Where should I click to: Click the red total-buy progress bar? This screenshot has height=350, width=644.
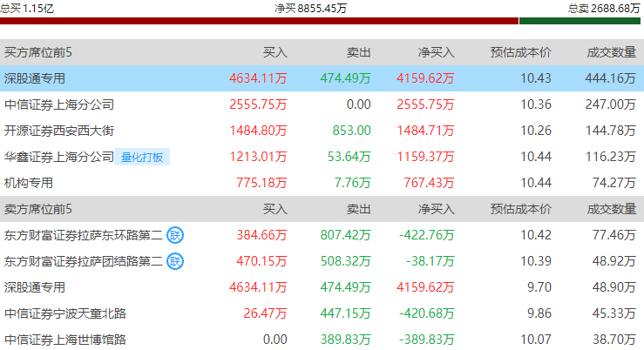tap(259, 21)
